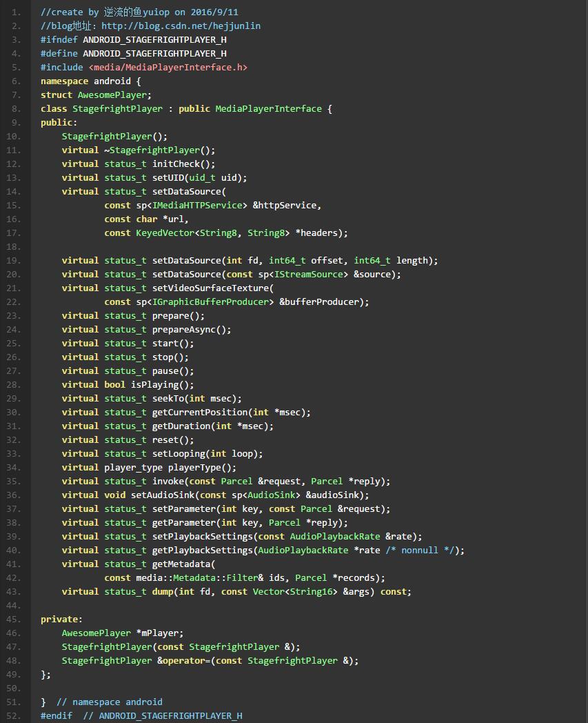Click line number 1 in the gutter
588x723 pixels.
pyautogui.click(x=16, y=12)
